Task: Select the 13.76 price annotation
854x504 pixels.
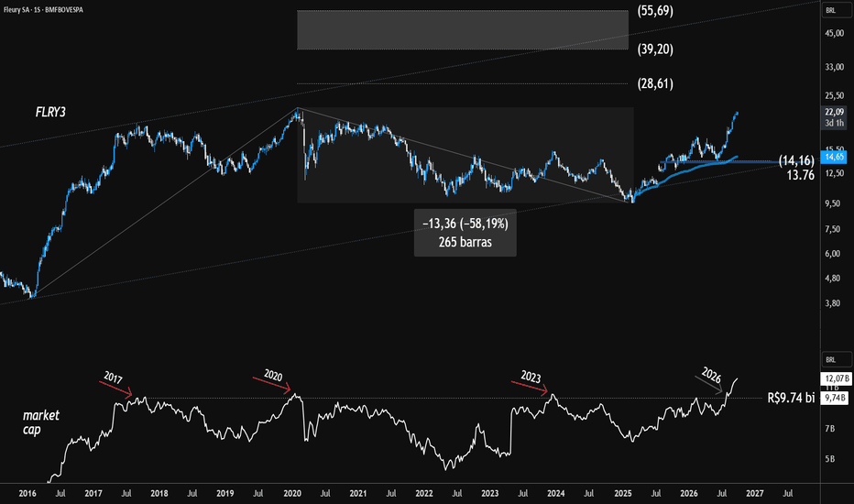Action: pos(801,175)
